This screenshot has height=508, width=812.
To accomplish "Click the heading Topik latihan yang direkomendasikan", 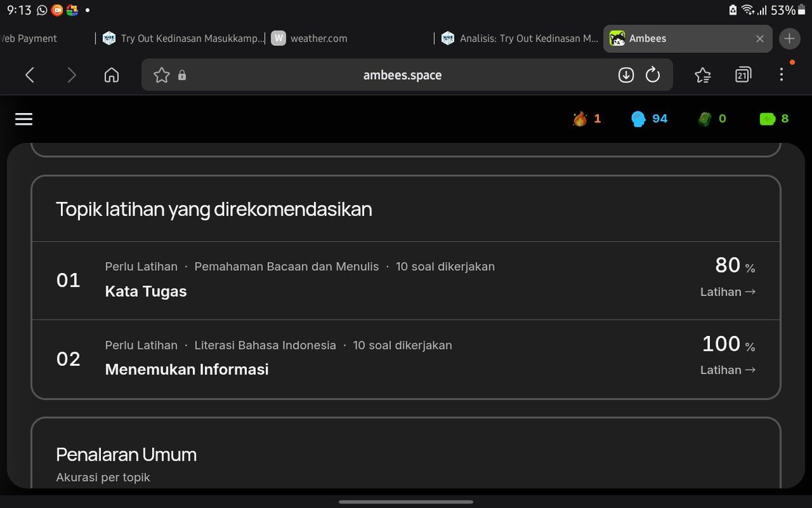I will pos(214,209).
